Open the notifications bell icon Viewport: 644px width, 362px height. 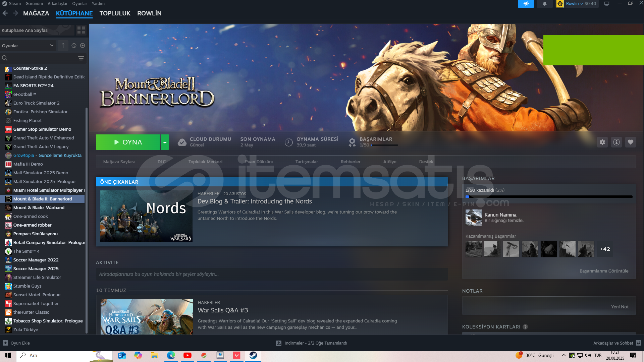544,4
